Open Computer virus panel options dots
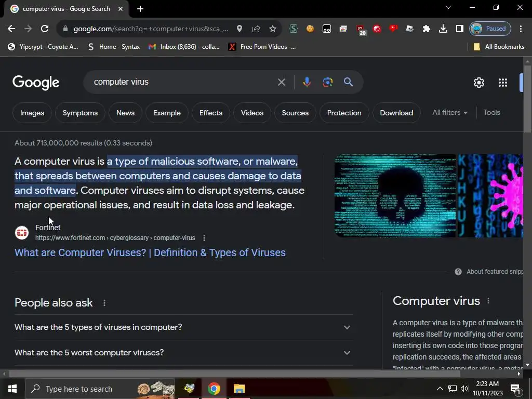The width and height of the screenshot is (532, 399). (x=488, y=301)
